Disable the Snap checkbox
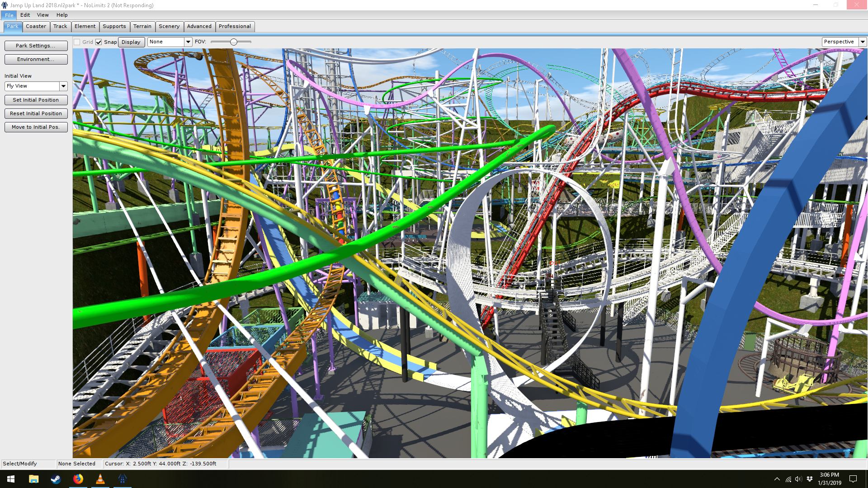This screenshot has width=868, height=488. point(99,42)
